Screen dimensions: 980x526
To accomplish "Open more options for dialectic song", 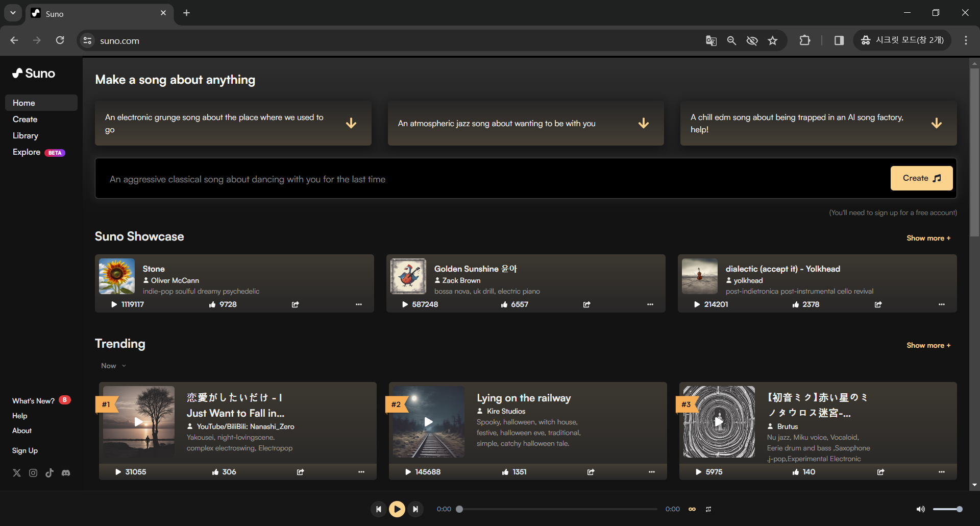I will (942, 304).
